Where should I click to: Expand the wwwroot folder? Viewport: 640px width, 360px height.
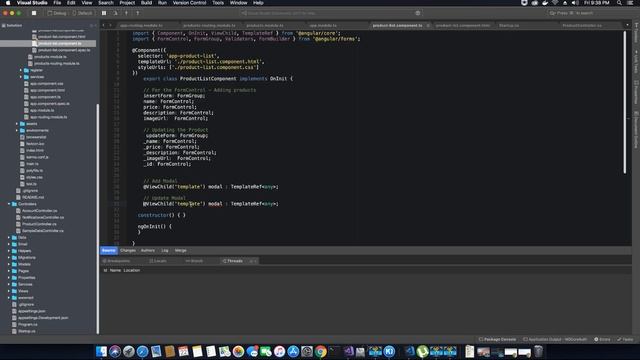tap(9, 298)
